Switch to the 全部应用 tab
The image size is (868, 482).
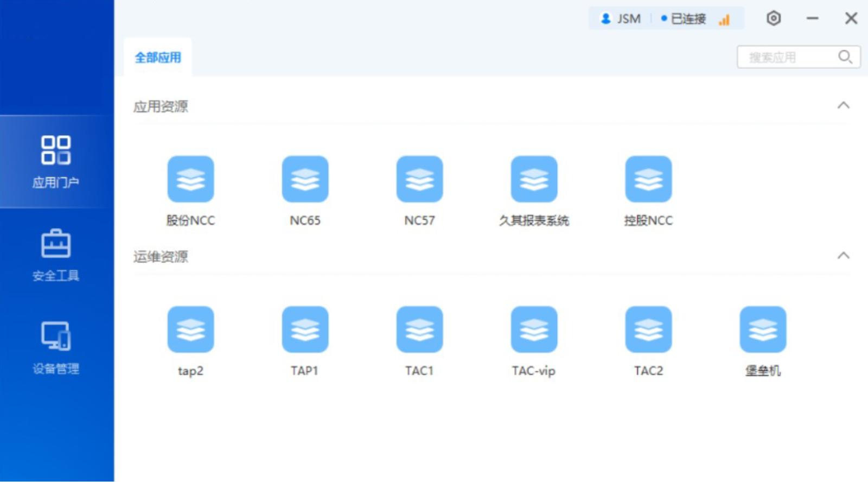click(158, 58)
